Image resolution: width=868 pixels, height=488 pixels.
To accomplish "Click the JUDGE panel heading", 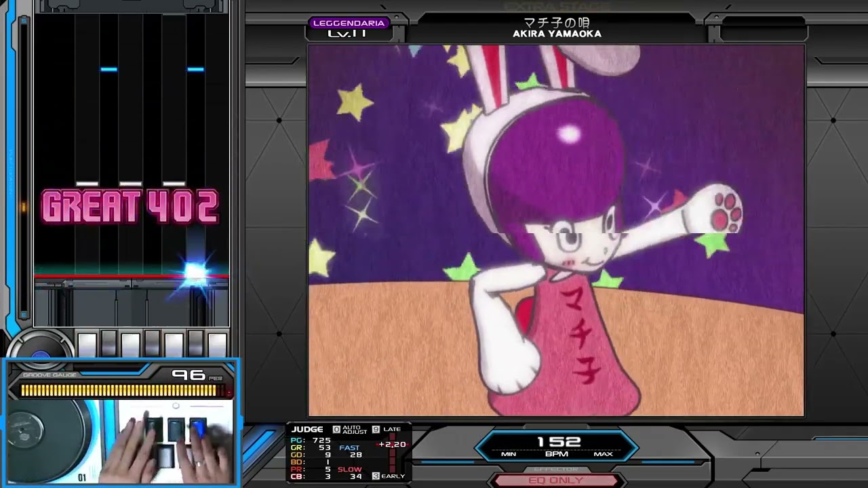I will tap(307, 429).
